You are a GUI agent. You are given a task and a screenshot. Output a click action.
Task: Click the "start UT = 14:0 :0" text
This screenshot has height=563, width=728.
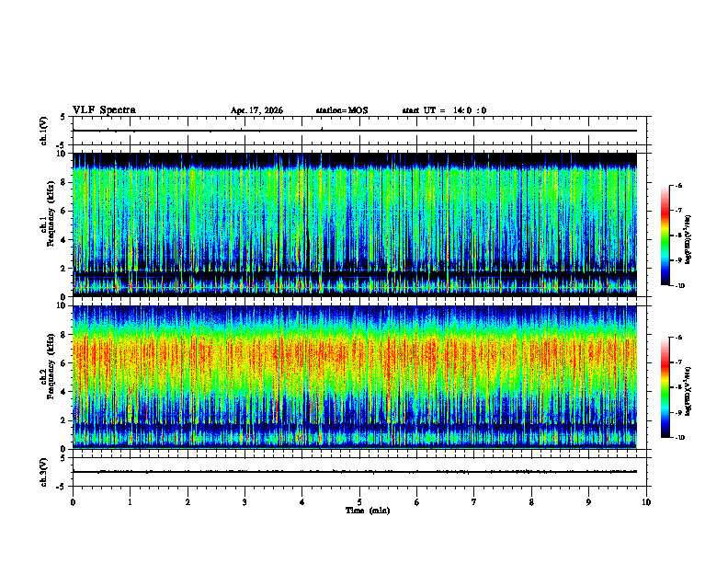444,110
